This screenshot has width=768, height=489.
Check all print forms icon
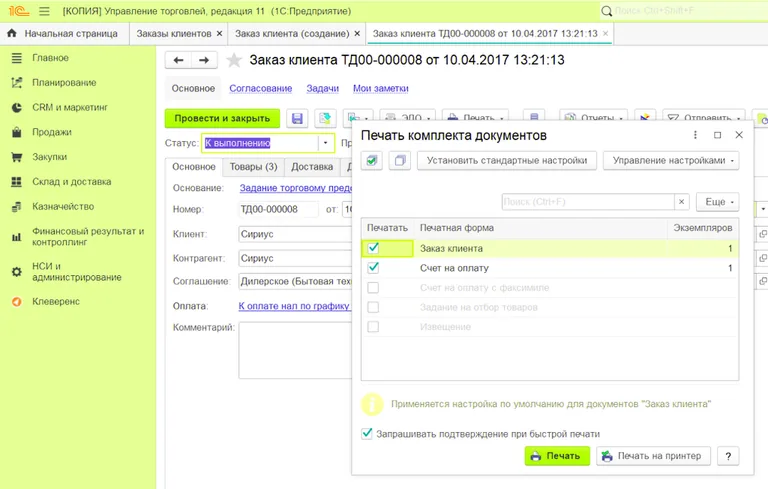tap(372, 161)
